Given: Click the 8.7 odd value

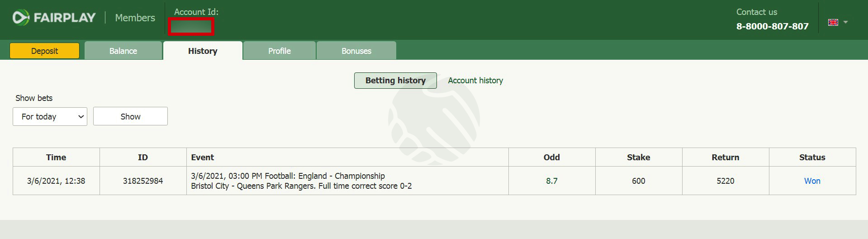Looking at the screenshot, I should [x=551, y=181].
